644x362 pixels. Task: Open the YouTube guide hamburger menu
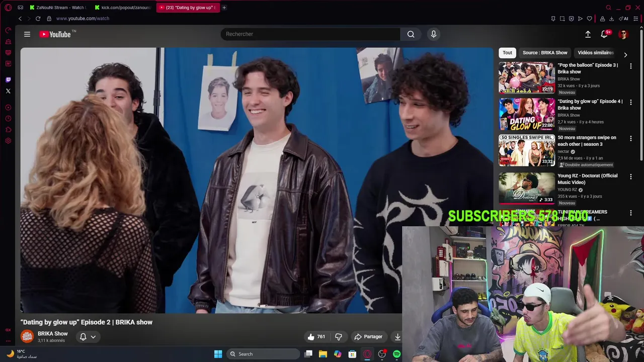click(27, 34)
